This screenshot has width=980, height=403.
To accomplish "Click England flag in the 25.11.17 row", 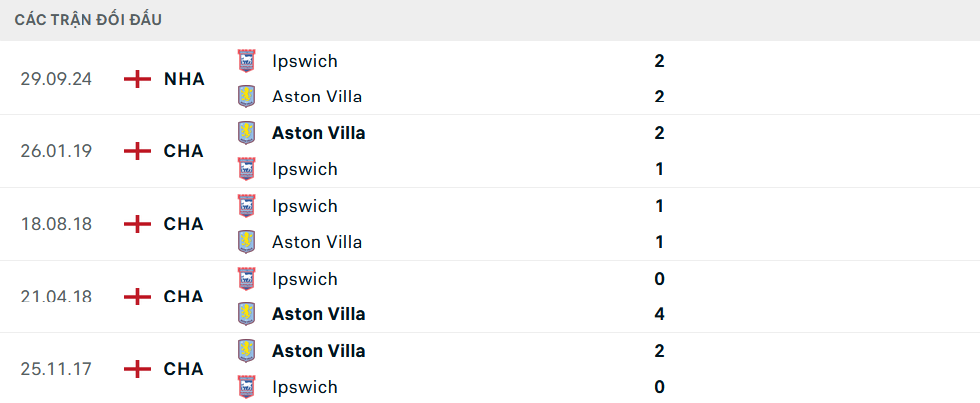I will (x=137, y=369).
